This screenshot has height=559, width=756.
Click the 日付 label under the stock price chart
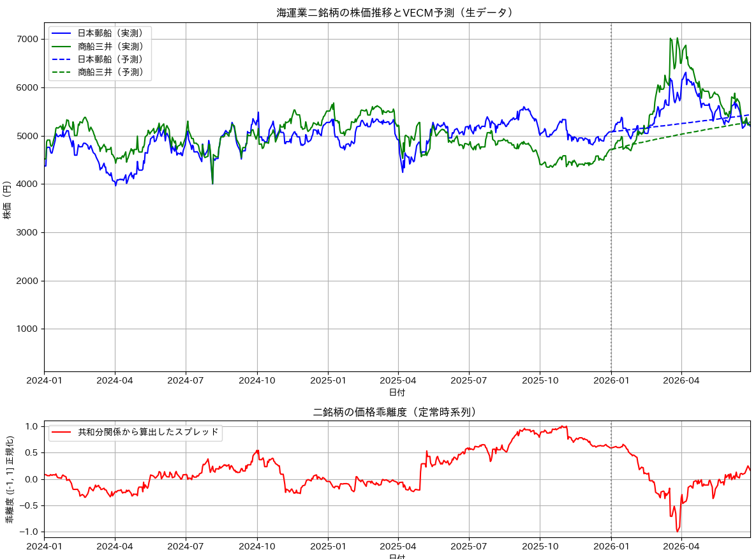click(397, 392)
